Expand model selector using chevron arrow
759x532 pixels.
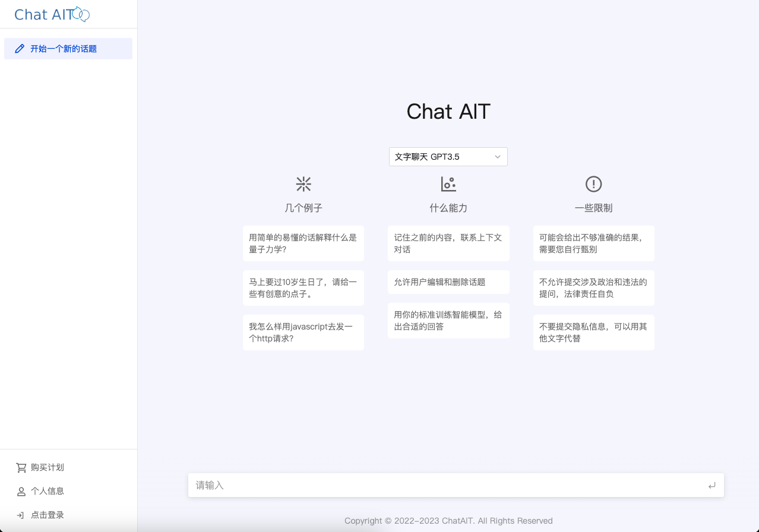[x=498, y=157]
